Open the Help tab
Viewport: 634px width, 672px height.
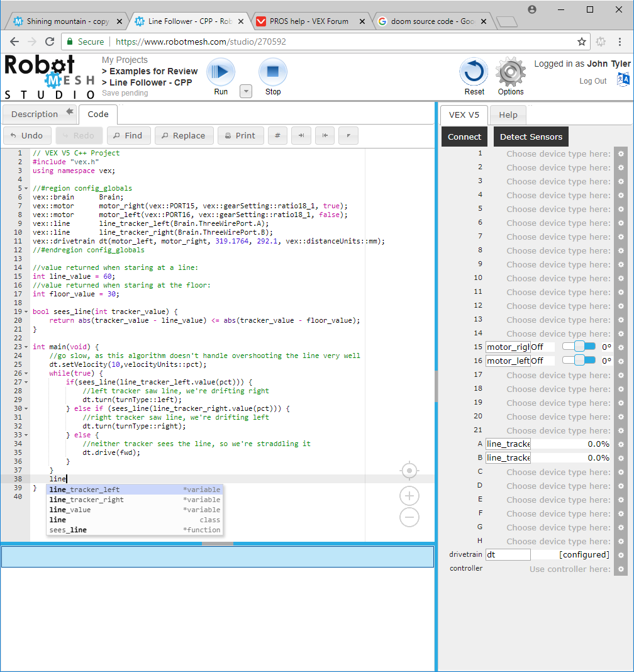[x=508, y=115]
